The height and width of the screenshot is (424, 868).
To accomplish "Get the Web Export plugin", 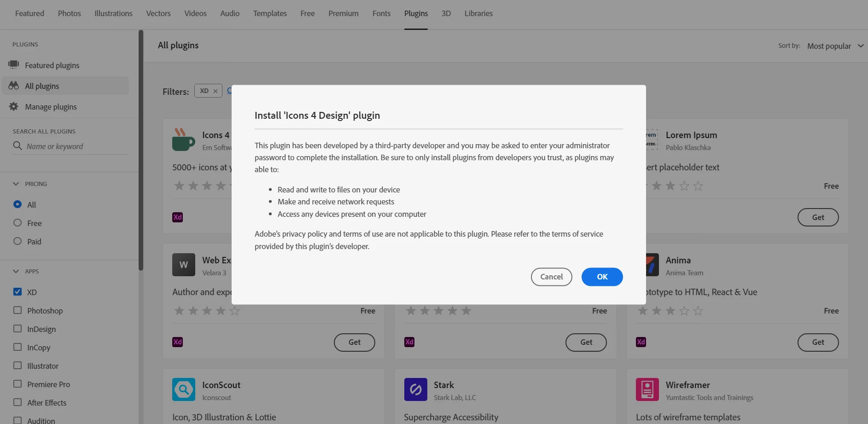I will click(354, 342).
